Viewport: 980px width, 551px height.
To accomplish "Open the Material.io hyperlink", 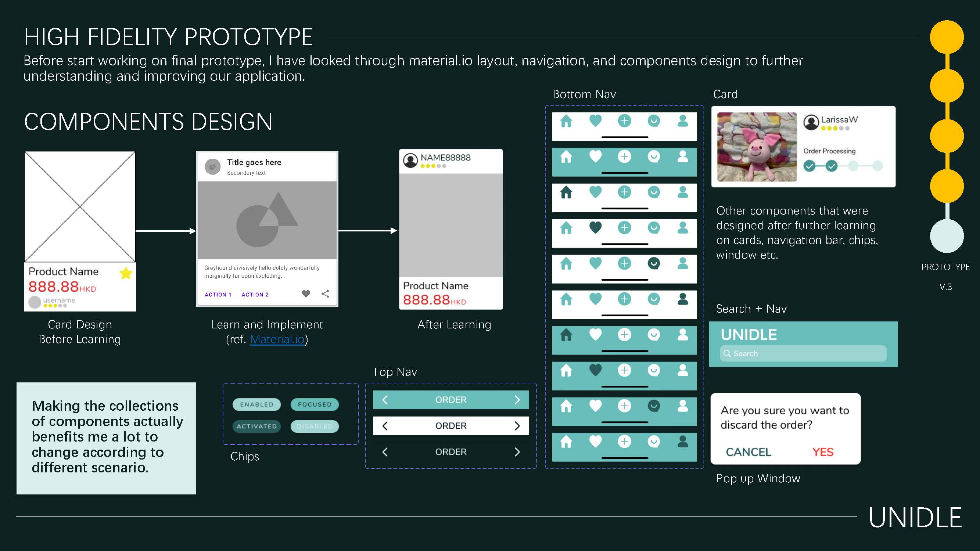I will pos(277,339).
